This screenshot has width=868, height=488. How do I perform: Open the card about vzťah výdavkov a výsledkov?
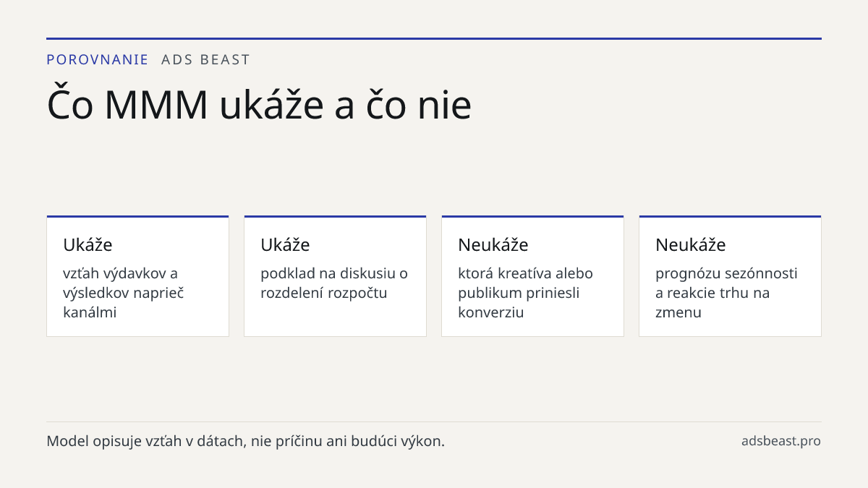137,276
